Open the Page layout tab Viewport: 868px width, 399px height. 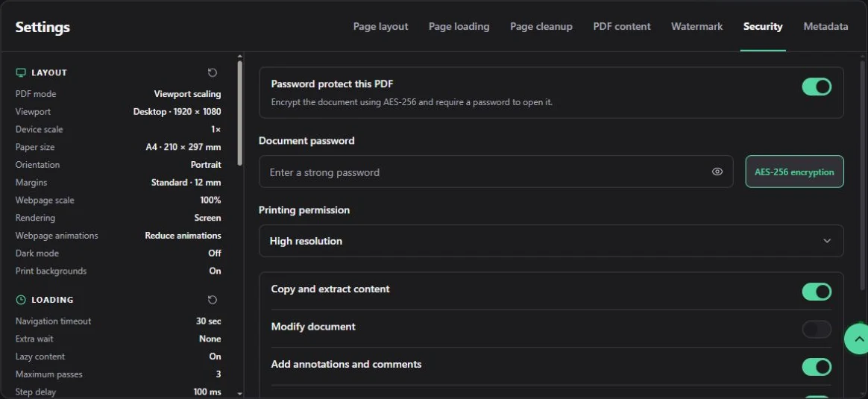(x=380, y=27)
